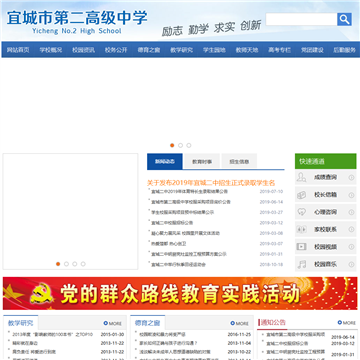This screenshot has width=360, height=360.
Task: Click the 心理咨询 heart icon
Action: point(301,212)
